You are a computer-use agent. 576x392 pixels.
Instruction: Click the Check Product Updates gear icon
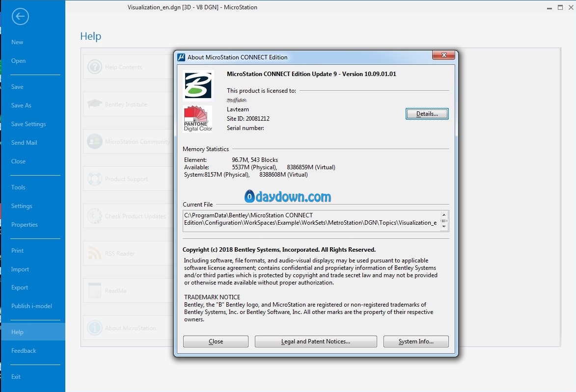[95, 216]
